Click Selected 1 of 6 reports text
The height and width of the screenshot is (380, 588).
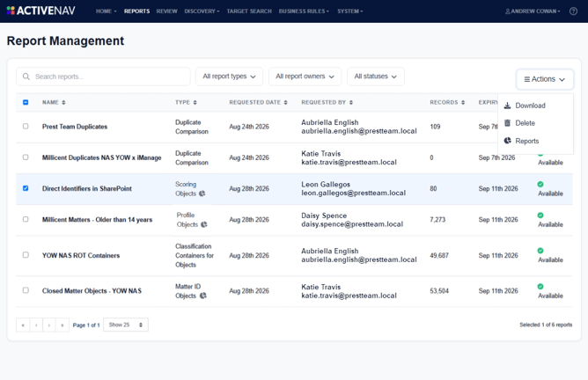pos(546,325)
